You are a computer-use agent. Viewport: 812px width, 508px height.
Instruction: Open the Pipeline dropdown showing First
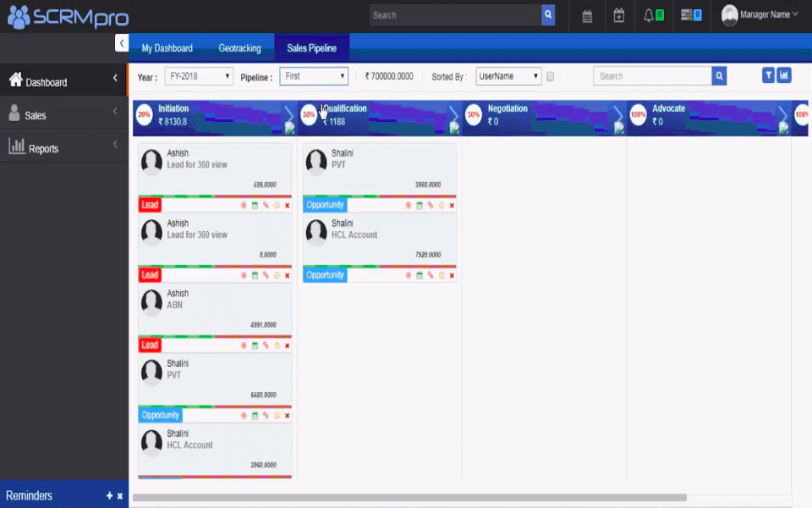click(314, 76)
